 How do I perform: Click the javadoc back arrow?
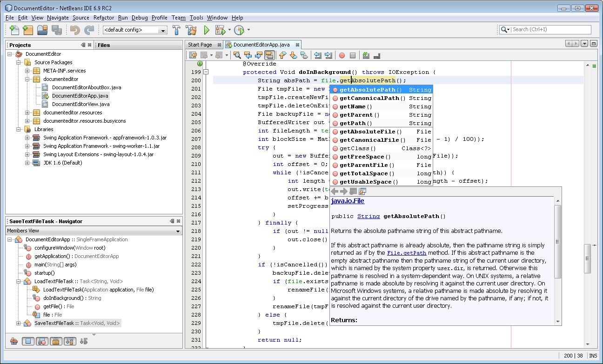pyautogui.click(x=335, y=192)
